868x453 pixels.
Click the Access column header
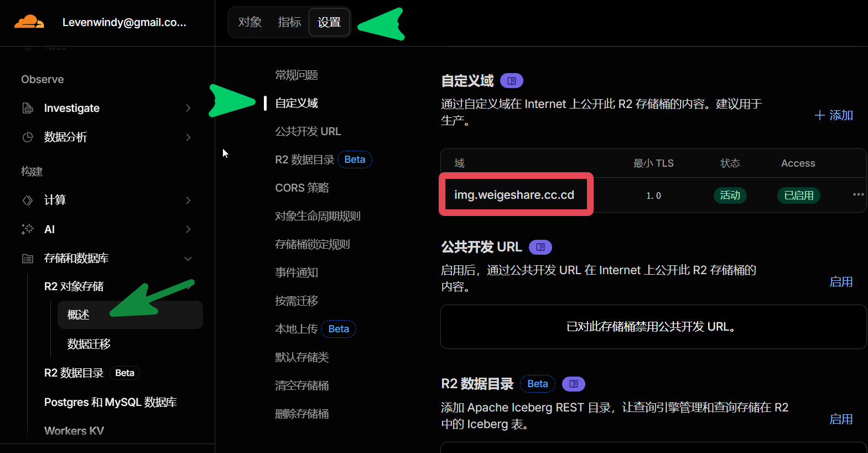tap(798, 163)
